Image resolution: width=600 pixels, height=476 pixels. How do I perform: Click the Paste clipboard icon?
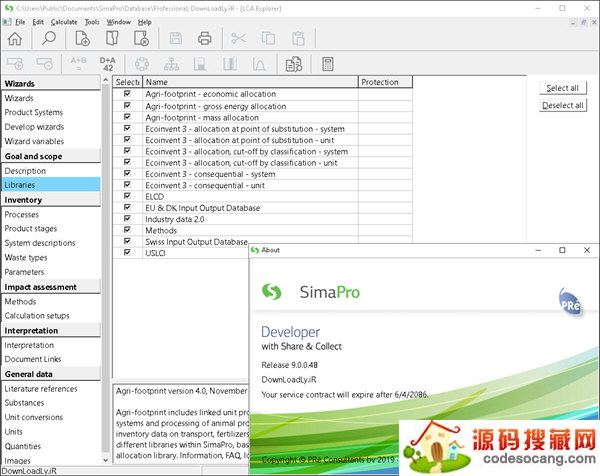pos(298,38)
